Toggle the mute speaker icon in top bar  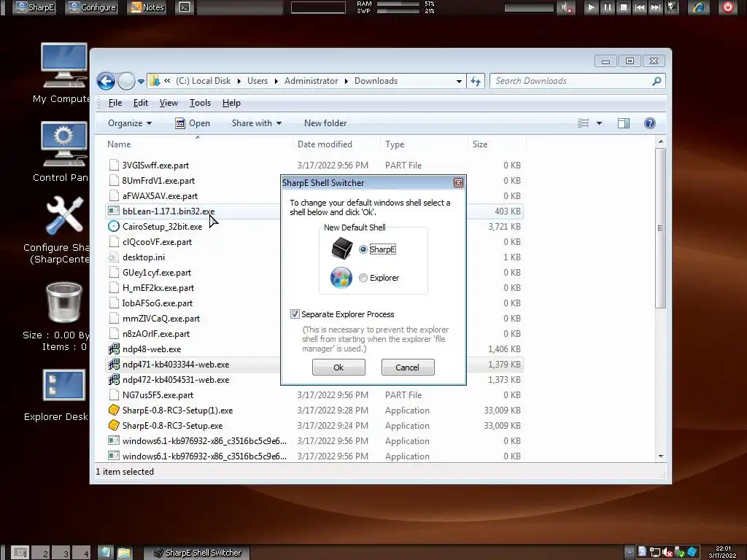pyautogui.click(x=566, y=7)
